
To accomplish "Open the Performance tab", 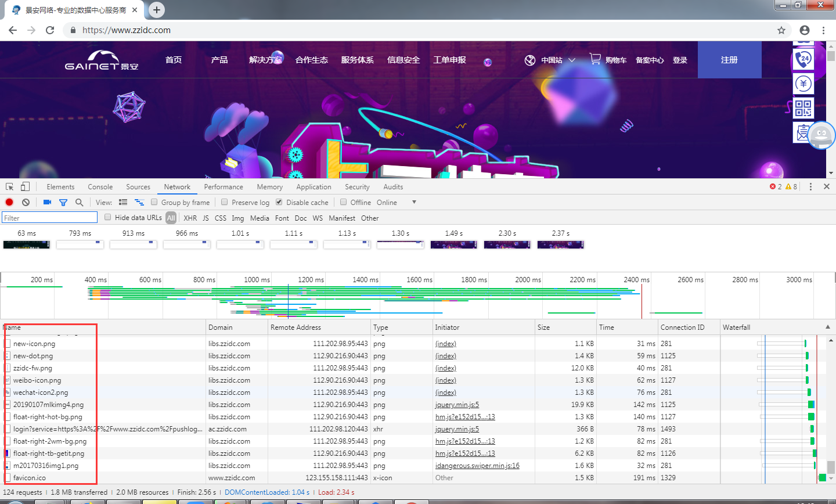I will [224, 187].
